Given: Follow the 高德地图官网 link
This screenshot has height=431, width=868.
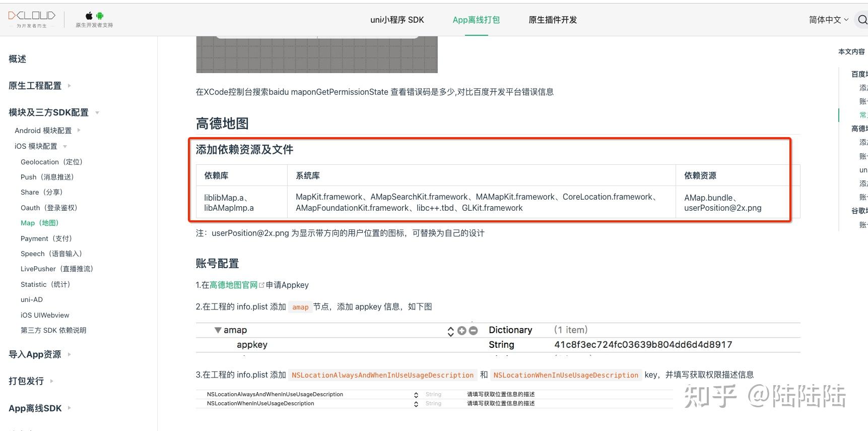Looking at the screenshot, I should click(x=233, y=285).
